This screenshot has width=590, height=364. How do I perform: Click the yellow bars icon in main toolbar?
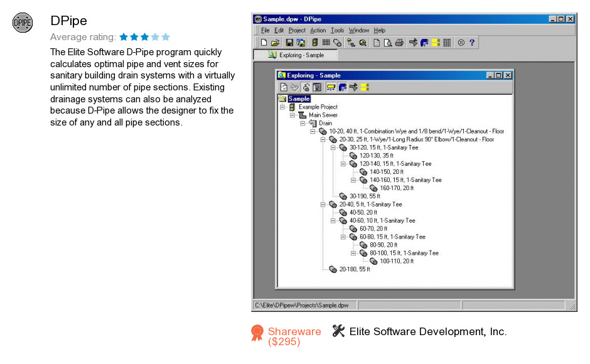tap(436, 43)
